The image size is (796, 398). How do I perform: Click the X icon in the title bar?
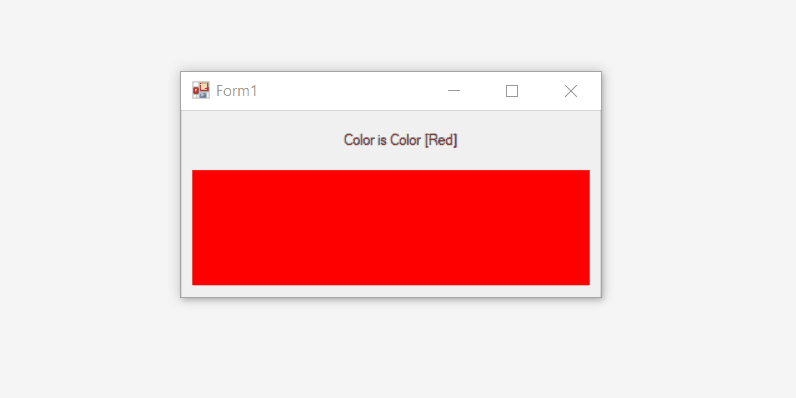[571, 91]
